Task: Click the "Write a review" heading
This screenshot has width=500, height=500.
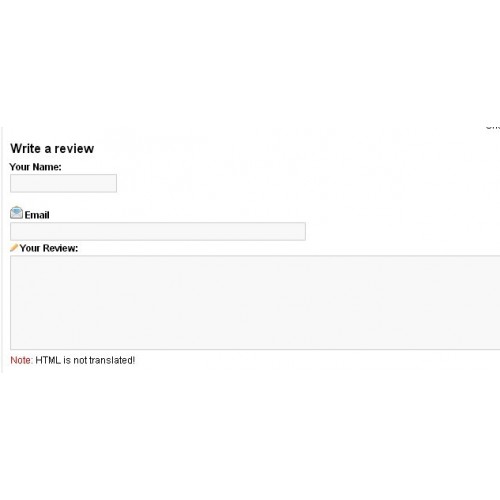Action: 52,148
